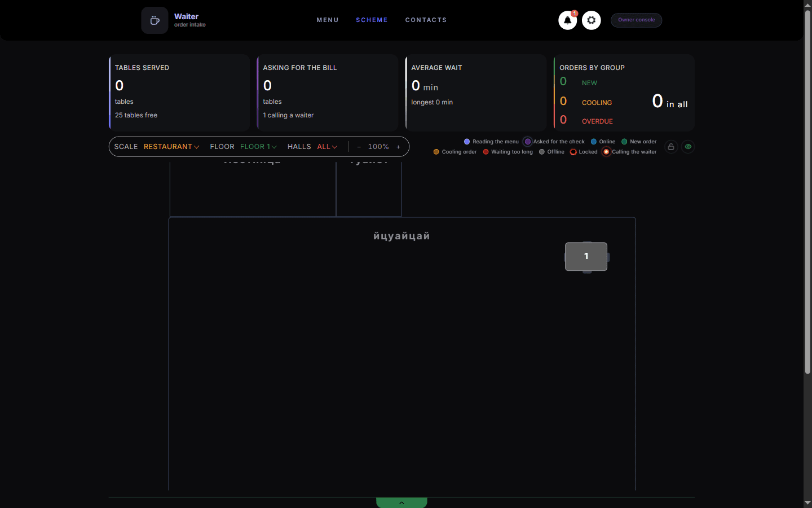Click the 100% zoom value

coord(378,147)
